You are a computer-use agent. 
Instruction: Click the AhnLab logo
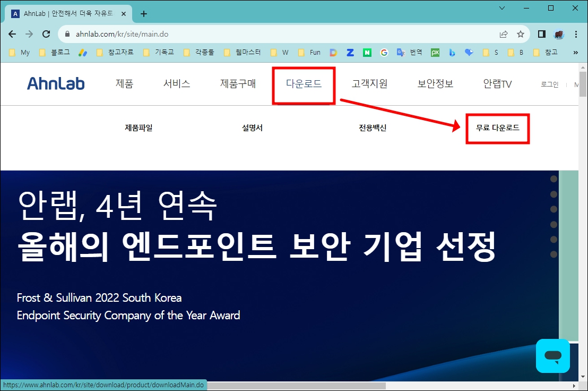pos(56,83)
